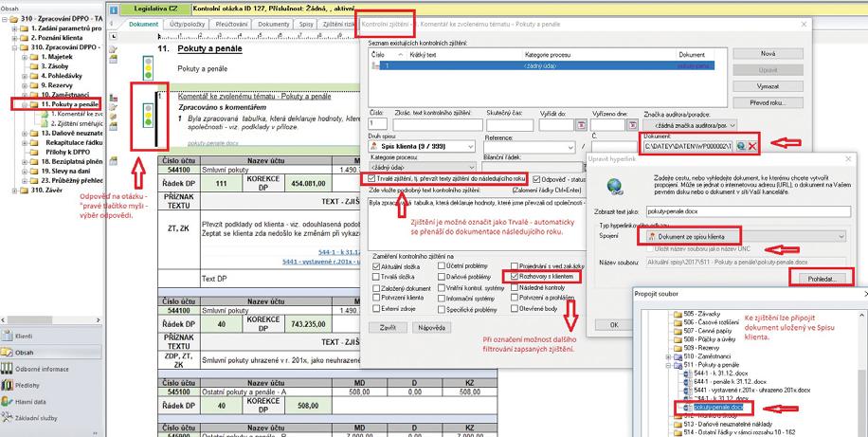Viewport: 868px width, 437px height.
Task: Check Otevřené body checkbox
Action: pyautogui.click(x=515, y=308)
